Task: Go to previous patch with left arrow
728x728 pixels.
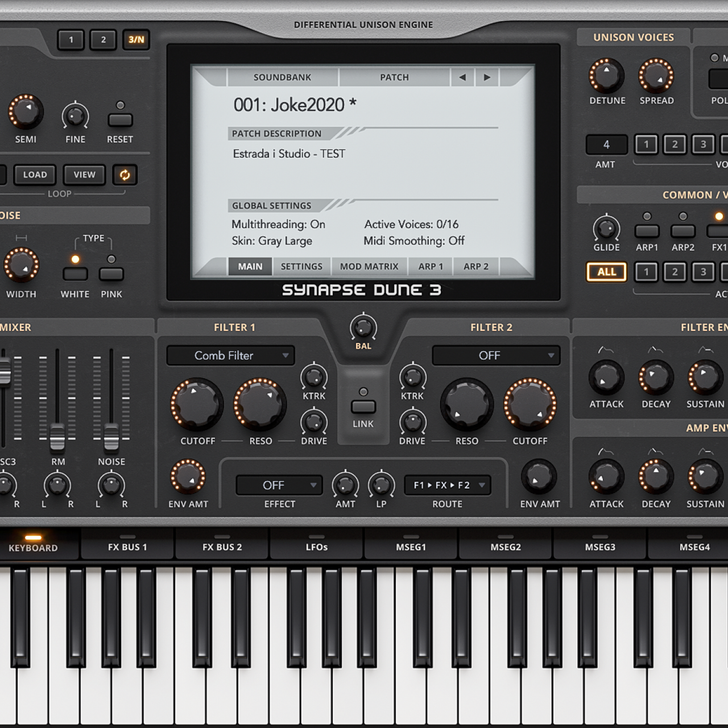Action: (x=462, y=77)
